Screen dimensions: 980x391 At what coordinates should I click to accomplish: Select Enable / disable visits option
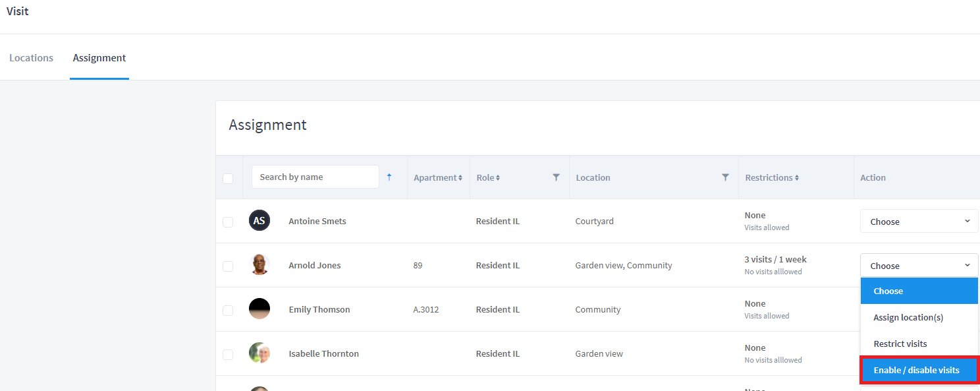(x=919, y=370)
